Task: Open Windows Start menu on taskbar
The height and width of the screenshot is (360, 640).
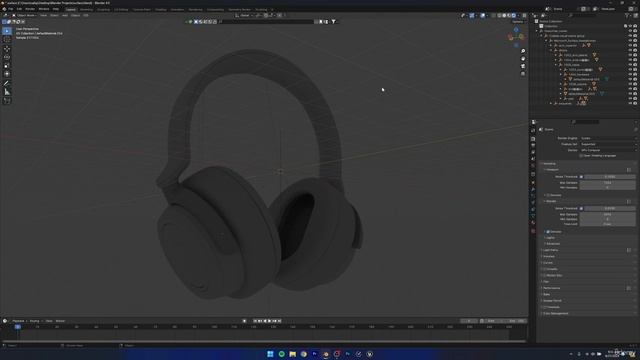Action: pyautogui.click(x=270, y=354)
